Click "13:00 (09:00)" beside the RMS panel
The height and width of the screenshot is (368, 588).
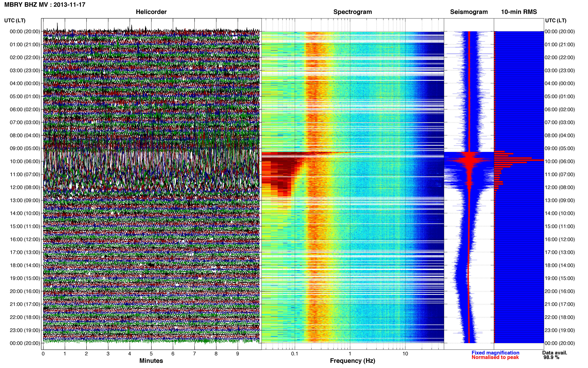[560, 200]
